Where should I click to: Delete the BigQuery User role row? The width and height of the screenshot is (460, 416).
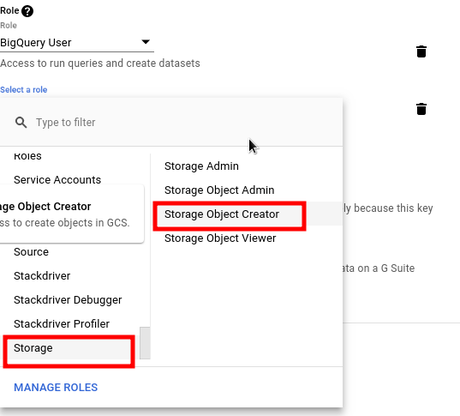[x=421, y=52]
